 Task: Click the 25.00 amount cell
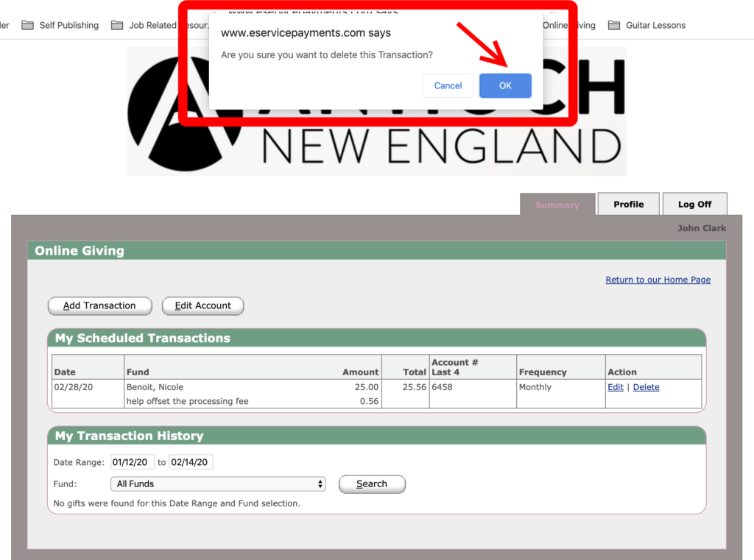click(367, 387)
